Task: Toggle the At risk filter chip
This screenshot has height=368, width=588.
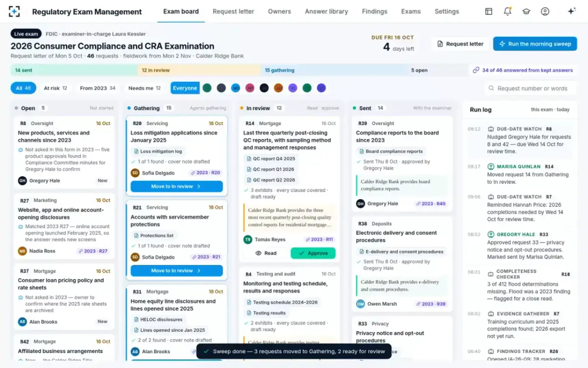Action: tap(55, 88)
